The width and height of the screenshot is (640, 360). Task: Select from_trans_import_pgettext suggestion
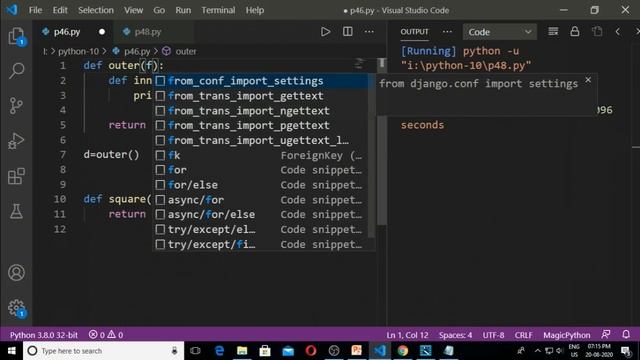(x=260, y=125)
